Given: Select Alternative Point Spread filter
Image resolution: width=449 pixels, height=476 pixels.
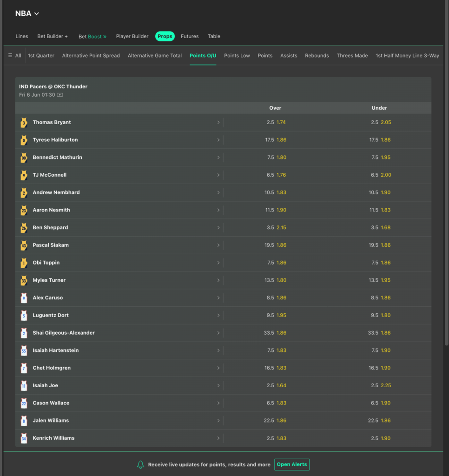Looking at the screenshot, I should point(91,56).
